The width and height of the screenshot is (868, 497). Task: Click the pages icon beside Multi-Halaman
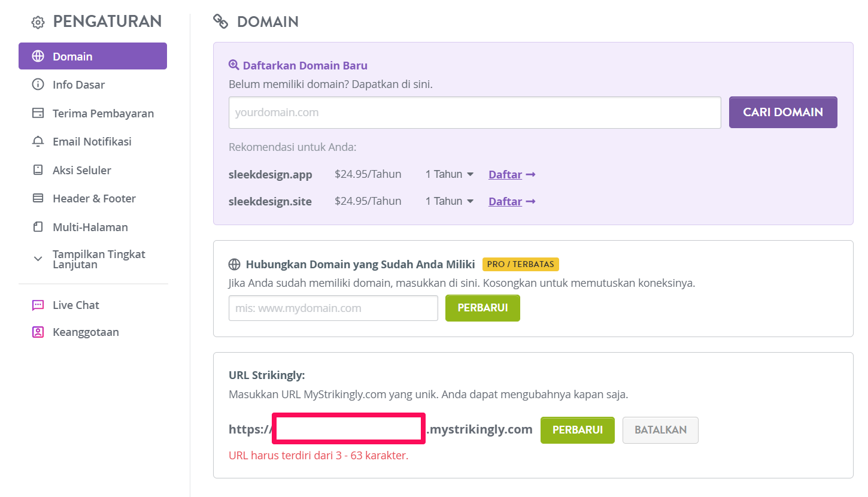point(38,227)
